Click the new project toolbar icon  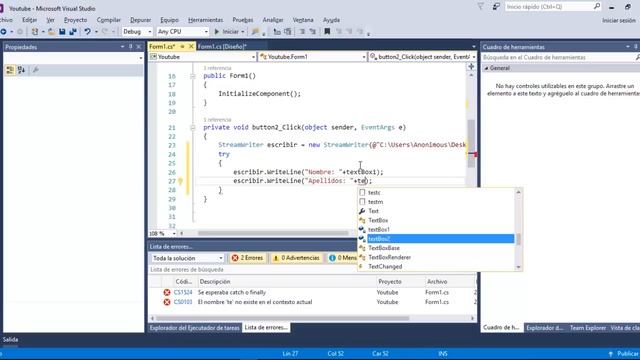click(x=35, y=31)
